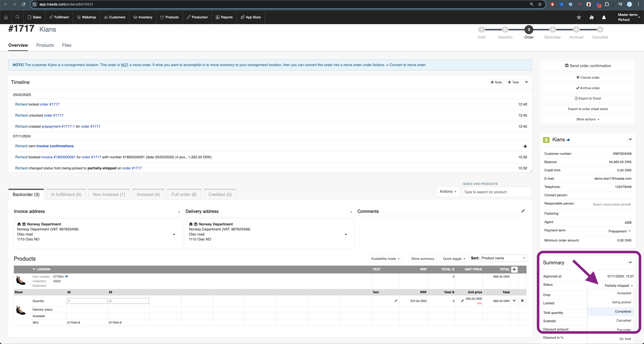Select the Non invoiced (1) tab

(109, 194)
